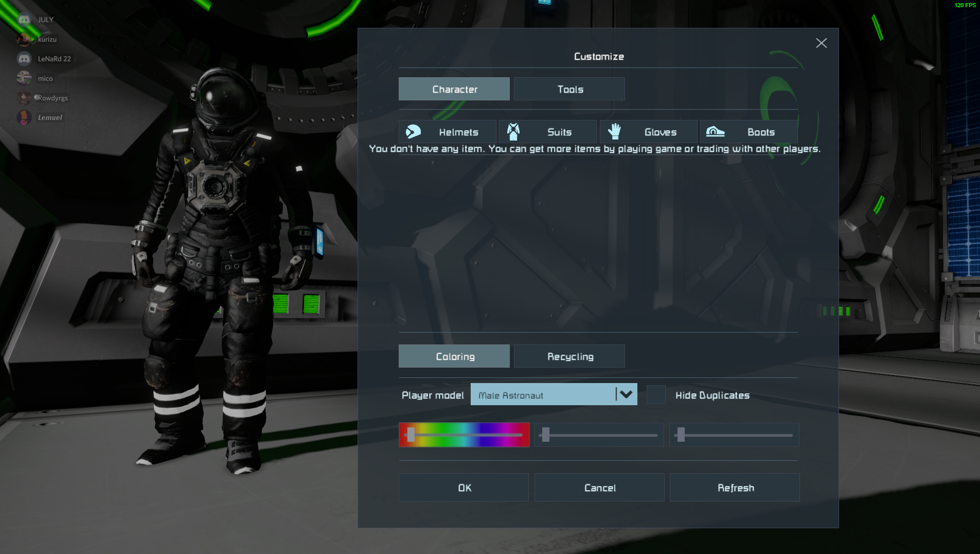980x554 pixels.
Task: Choose the Gloves hand icon
Action: click(x=614, y=132)
